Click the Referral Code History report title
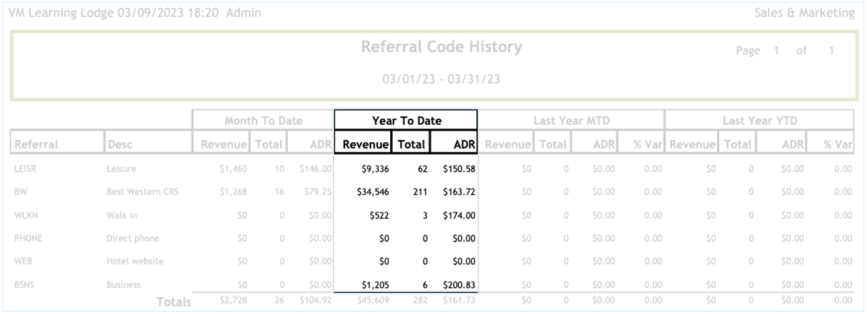868x314 pixels. coord(441,47)
